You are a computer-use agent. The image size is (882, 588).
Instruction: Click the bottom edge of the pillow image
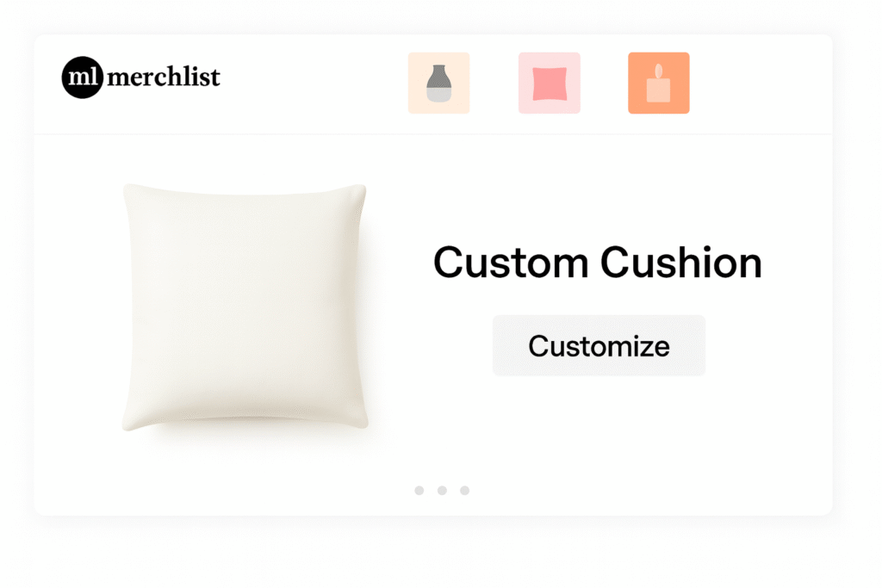pos(245,424)
